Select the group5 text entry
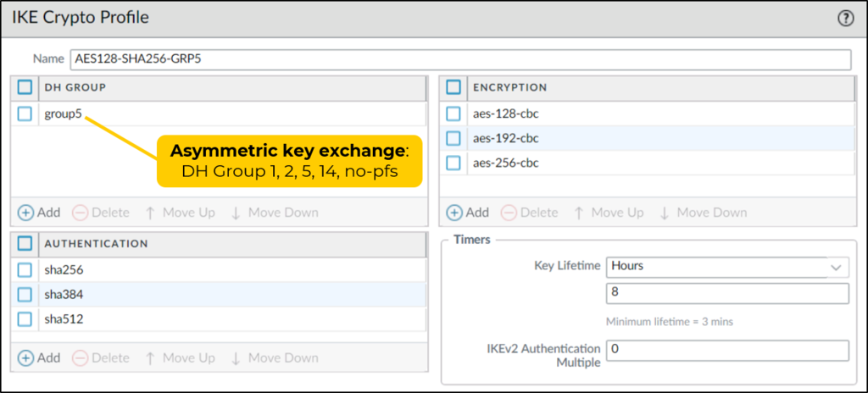The height and width of the screenshot is (393, 868). [64, 114]
